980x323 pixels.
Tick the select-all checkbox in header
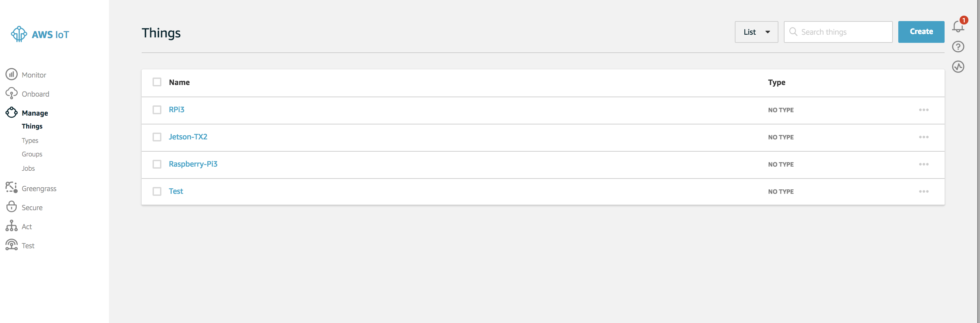157,82
